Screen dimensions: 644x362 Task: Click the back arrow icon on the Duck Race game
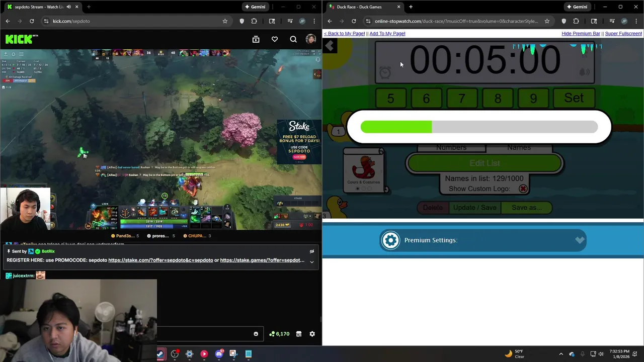[x=330, y=46]
